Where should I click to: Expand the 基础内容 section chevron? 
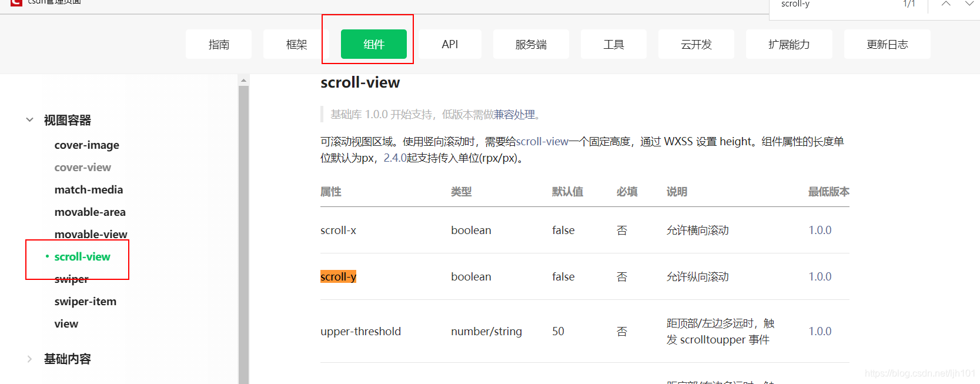(x=29, y=359)
